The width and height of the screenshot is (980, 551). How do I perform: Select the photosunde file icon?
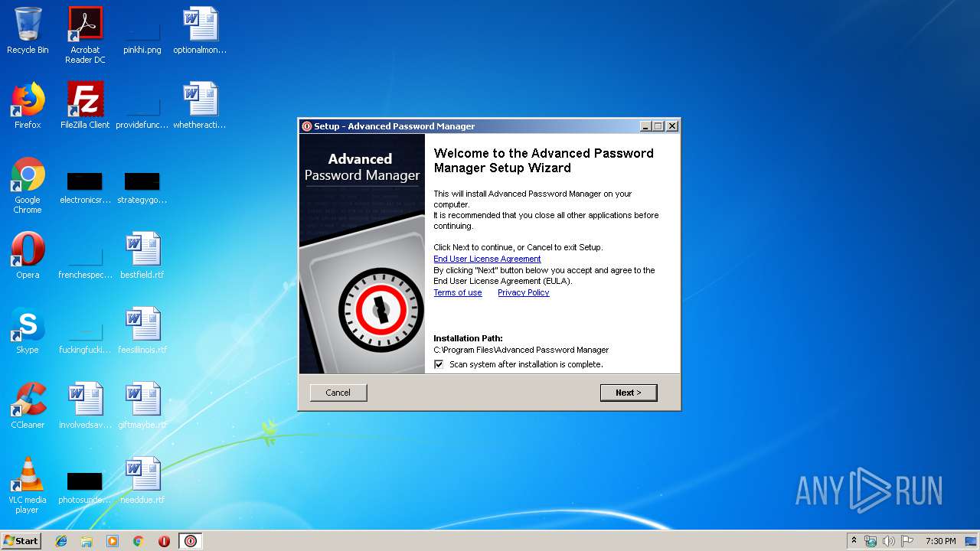pos(85,489)
